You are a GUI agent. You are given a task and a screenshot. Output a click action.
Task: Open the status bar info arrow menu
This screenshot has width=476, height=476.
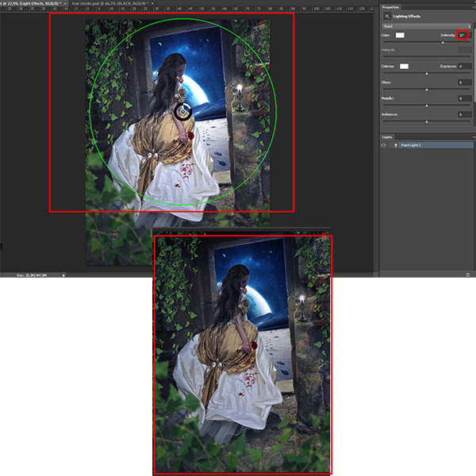63,275
